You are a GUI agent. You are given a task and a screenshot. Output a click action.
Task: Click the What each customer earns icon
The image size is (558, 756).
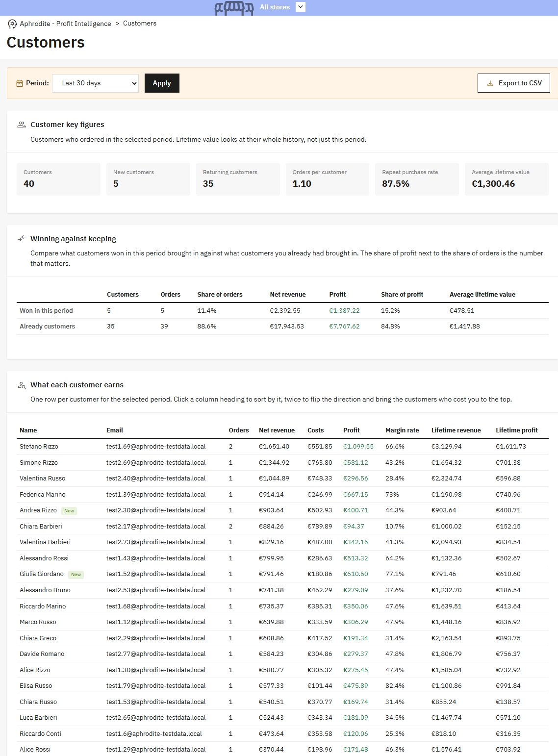tap(22, 385)
